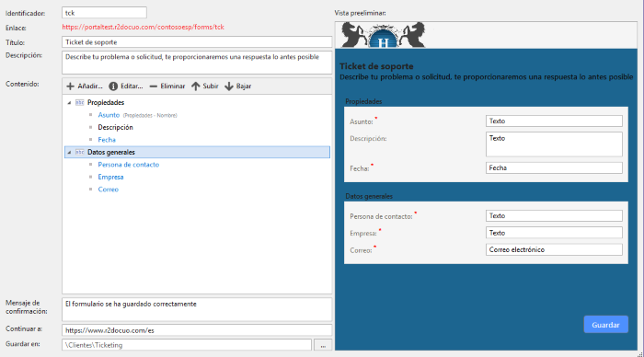
Task: Focus the Guardar en path field
Action: tap(187, 345)
